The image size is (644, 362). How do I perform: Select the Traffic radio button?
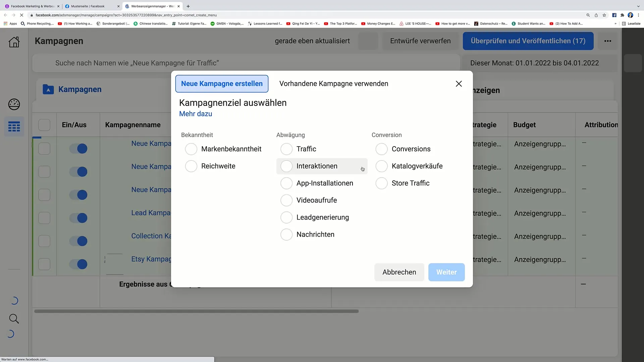pyautogui.click(x=286, y=148)
